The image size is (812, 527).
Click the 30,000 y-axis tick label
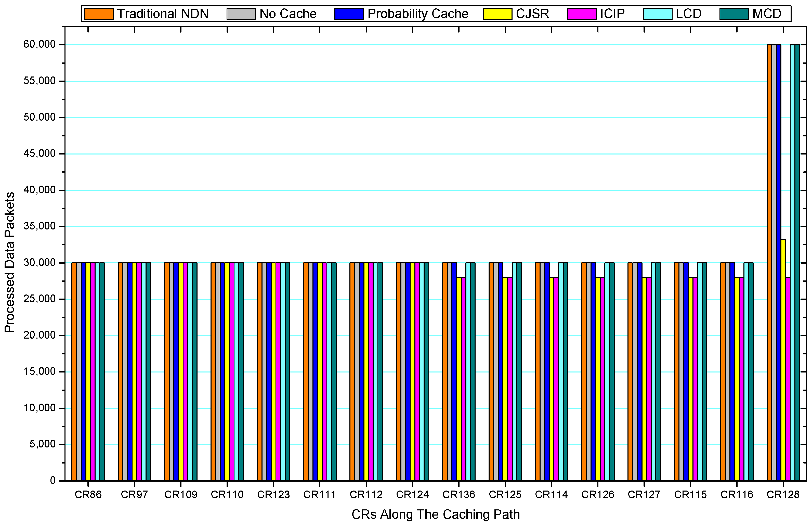click(39, 262)
